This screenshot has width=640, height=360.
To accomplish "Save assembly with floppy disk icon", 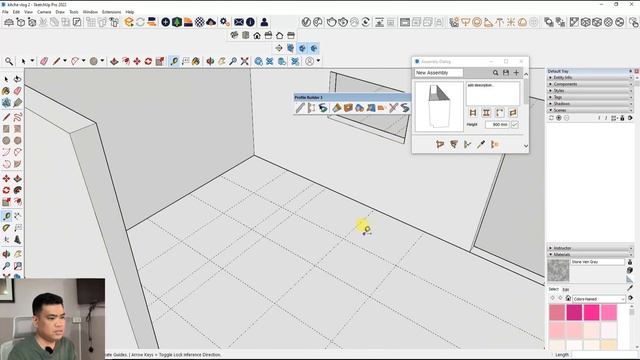I will [x=506, y=73].
